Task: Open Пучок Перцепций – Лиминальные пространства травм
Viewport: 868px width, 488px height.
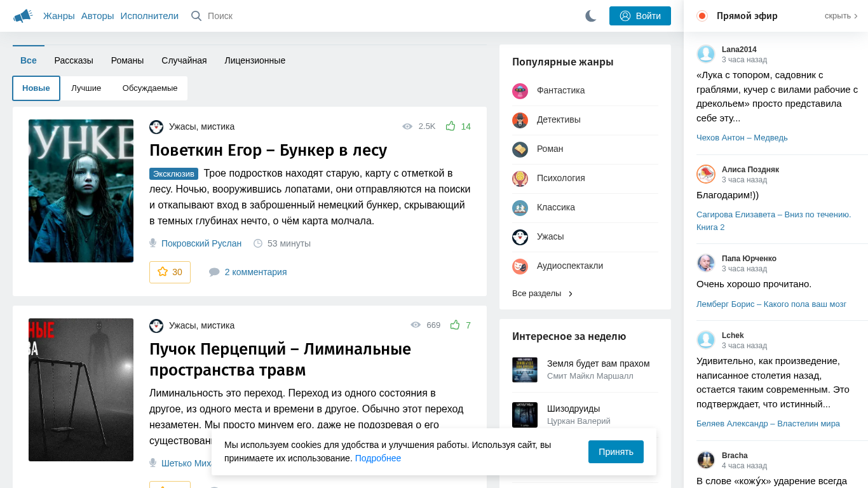Action: pyautogui.click(x=280, y=360)
